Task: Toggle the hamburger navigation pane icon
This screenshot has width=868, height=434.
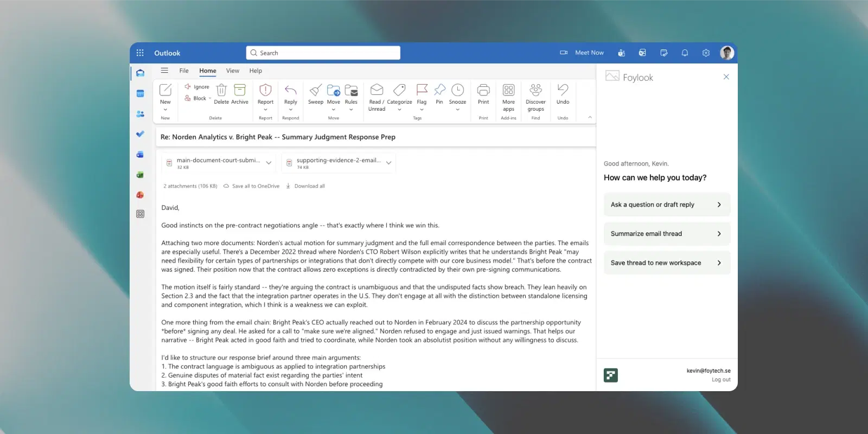Action: click(164, 71)
